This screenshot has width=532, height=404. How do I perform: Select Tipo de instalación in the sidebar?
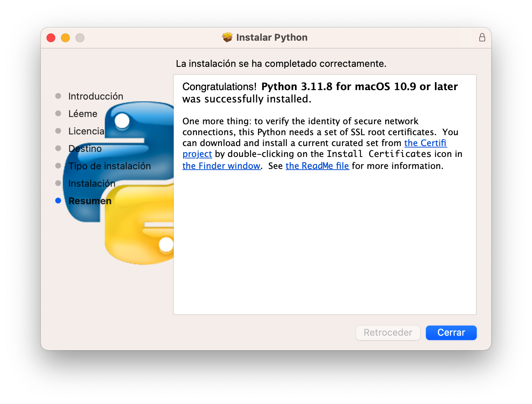(x=109, y=166)
